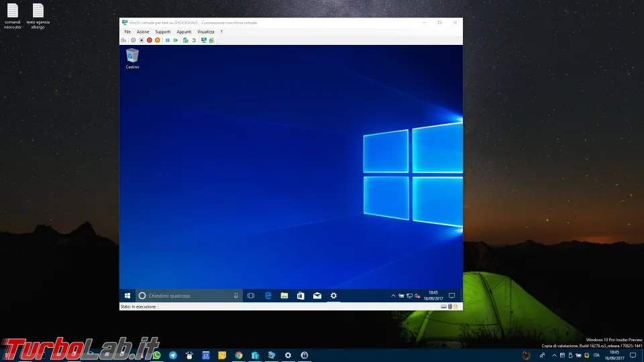Click the Mail icon in the VM taskbar

pyautogui.click(x=317, y=296)
